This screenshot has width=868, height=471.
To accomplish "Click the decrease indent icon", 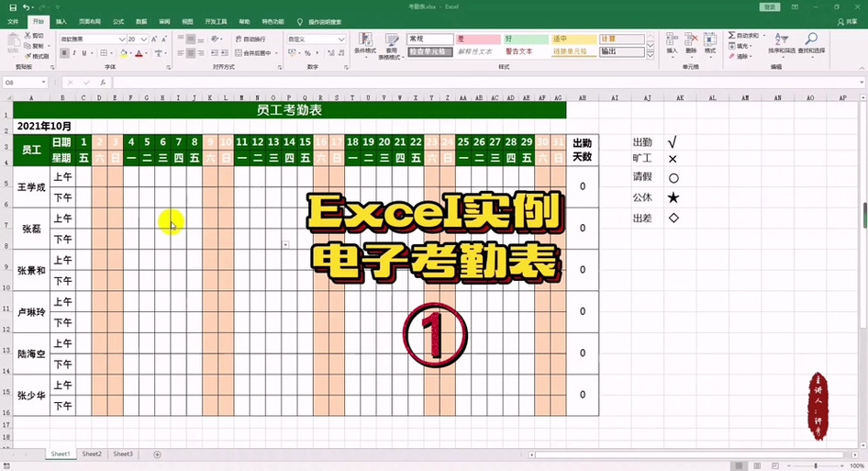I will [x=214, y=53].
